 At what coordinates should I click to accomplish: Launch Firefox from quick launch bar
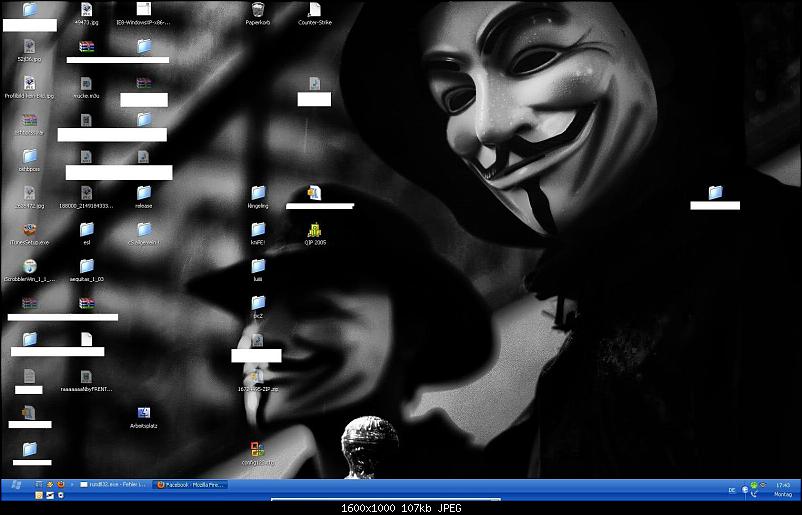(x=60, y=484)
